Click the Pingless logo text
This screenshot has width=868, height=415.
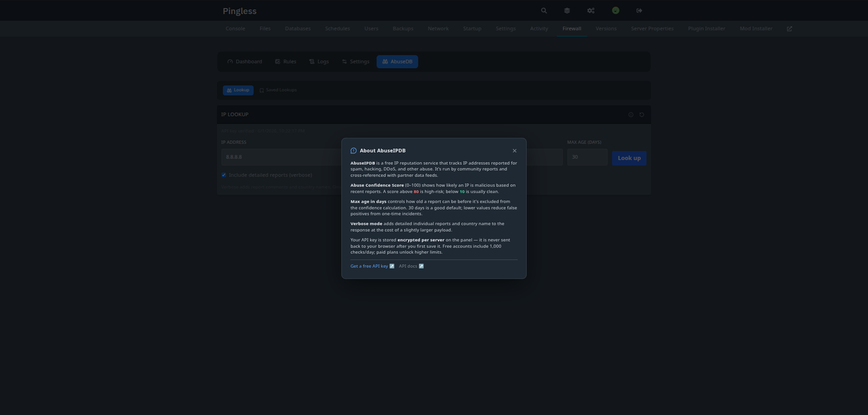[239, 11]
